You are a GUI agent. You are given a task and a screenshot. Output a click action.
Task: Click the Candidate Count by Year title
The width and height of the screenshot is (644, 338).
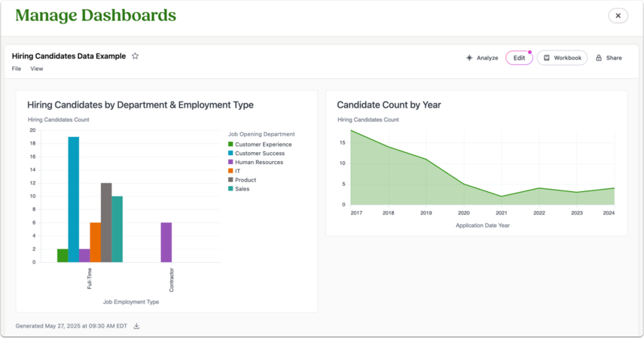(x=389, y=105)
